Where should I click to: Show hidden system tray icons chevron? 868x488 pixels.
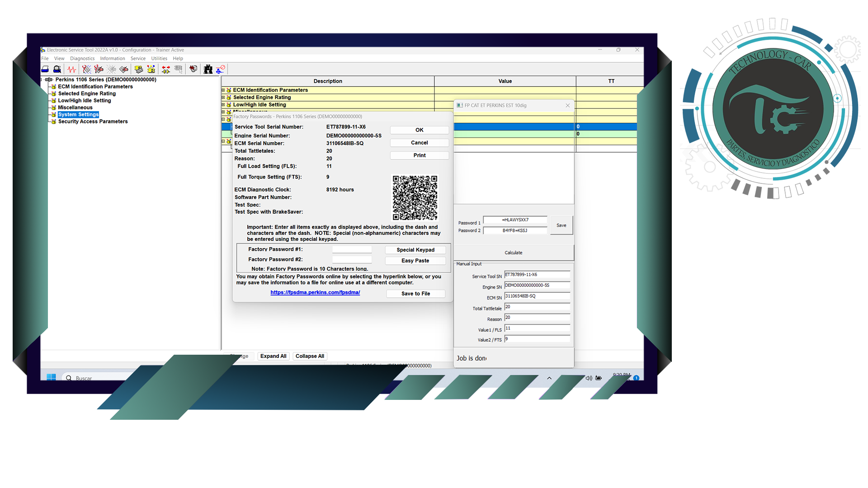tap(549, 378)
